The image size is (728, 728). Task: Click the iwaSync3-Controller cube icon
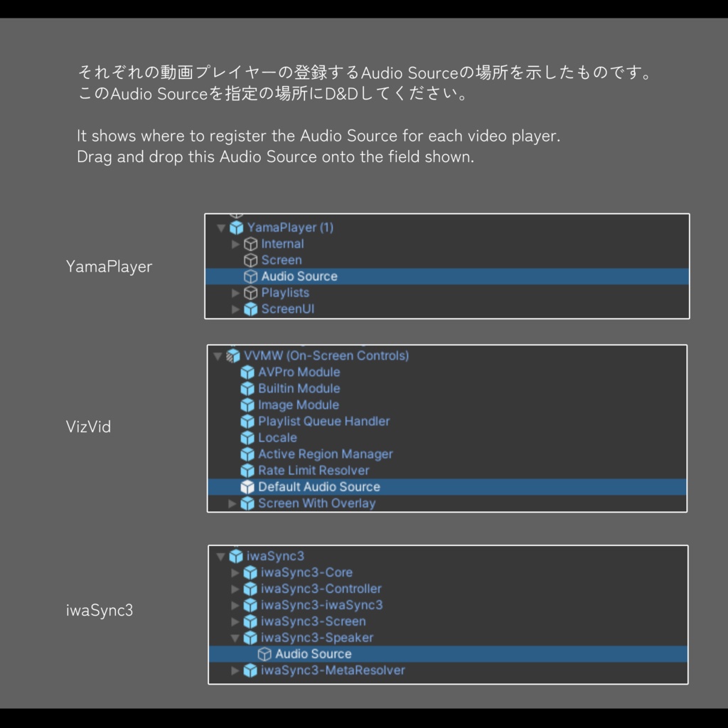coord(250,589)
